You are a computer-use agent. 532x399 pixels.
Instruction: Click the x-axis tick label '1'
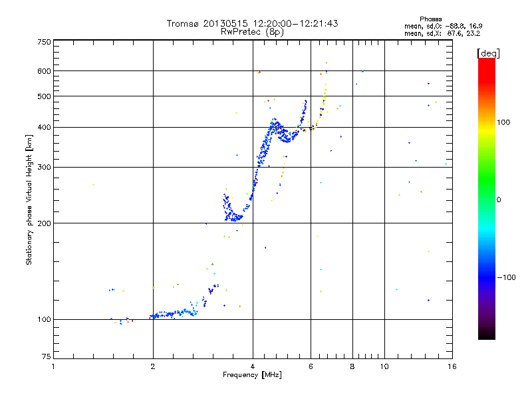53,366
